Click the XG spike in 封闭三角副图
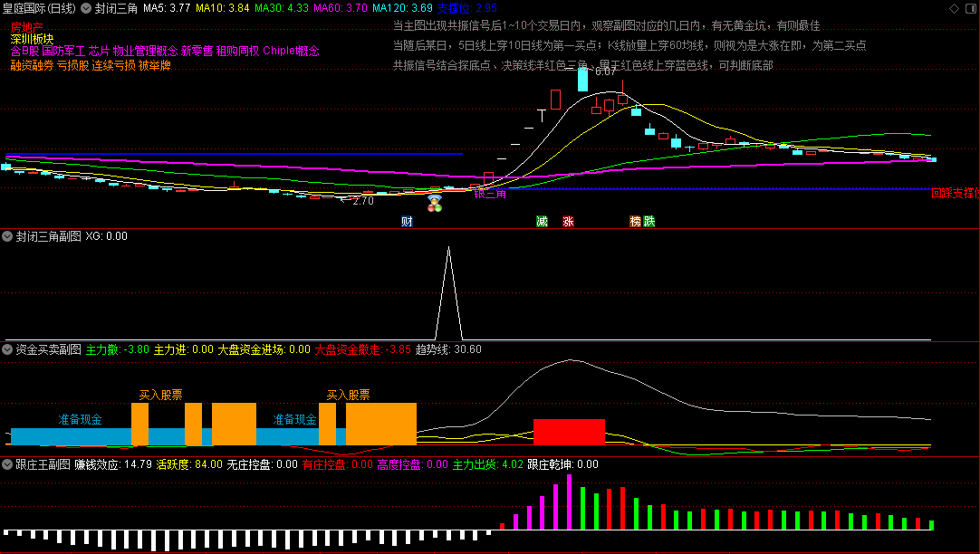 pyautogui.click(x=448, y=293)
